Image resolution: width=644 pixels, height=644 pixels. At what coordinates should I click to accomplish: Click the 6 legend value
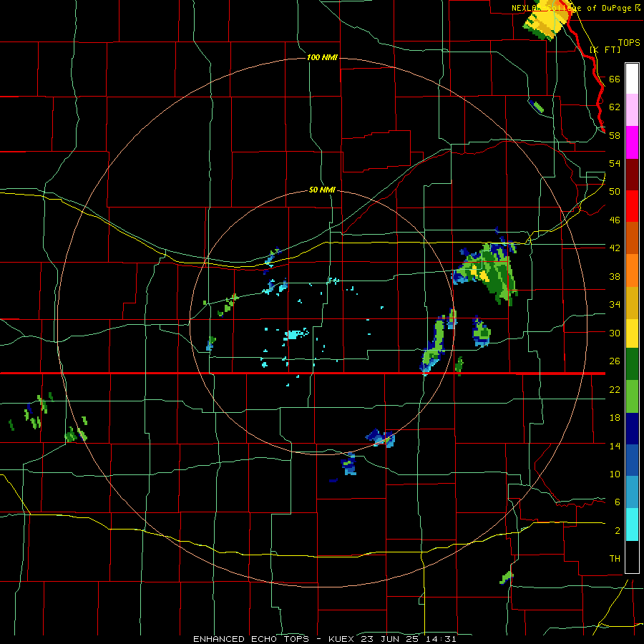tap(617, 502)
